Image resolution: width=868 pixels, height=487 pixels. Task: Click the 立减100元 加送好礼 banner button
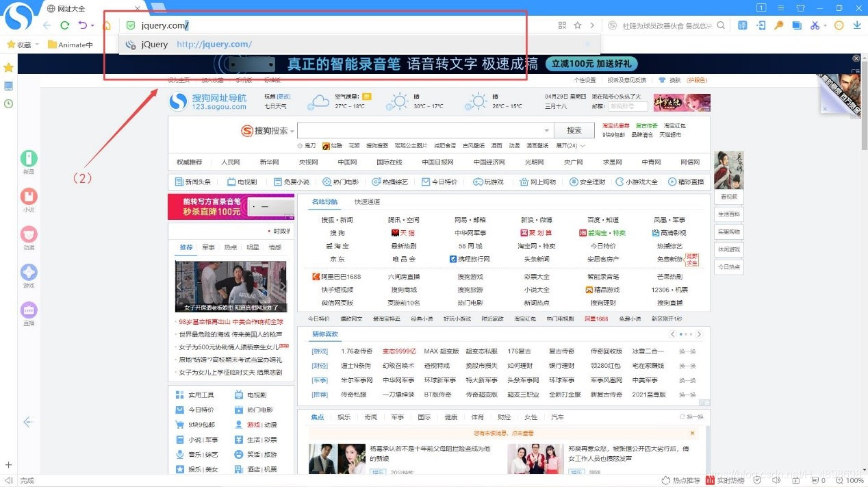pyautogui.click(x=592, y=64)
